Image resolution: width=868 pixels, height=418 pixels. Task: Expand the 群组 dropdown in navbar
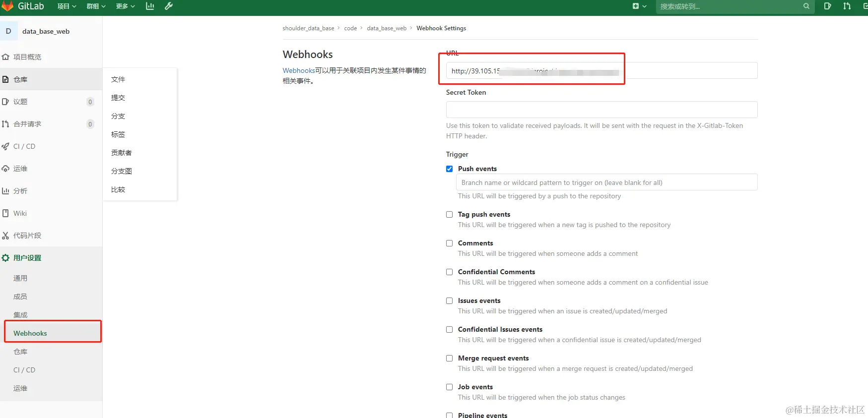[96, 6]
